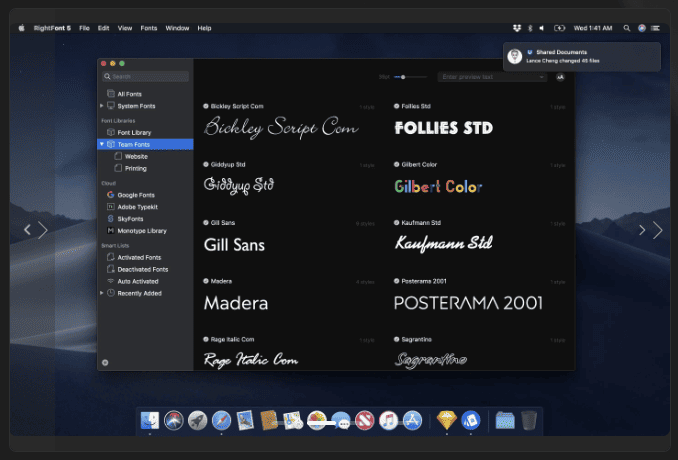This screenshot has height=460, width=678.
Task: Toggle activation dot for Gilbert Color
Action: (x=397, y=164)
